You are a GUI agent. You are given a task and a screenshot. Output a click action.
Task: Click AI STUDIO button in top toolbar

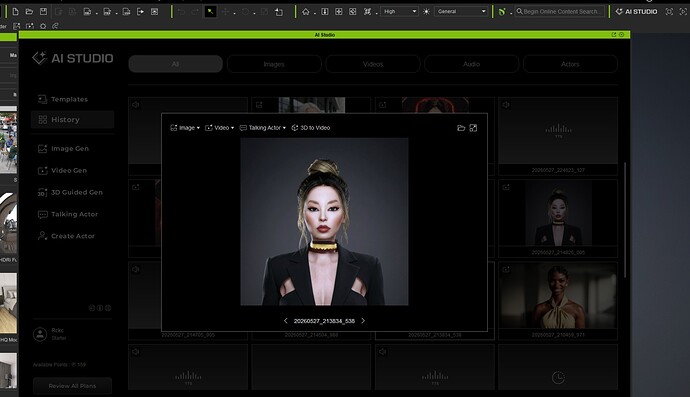(636, 11)
